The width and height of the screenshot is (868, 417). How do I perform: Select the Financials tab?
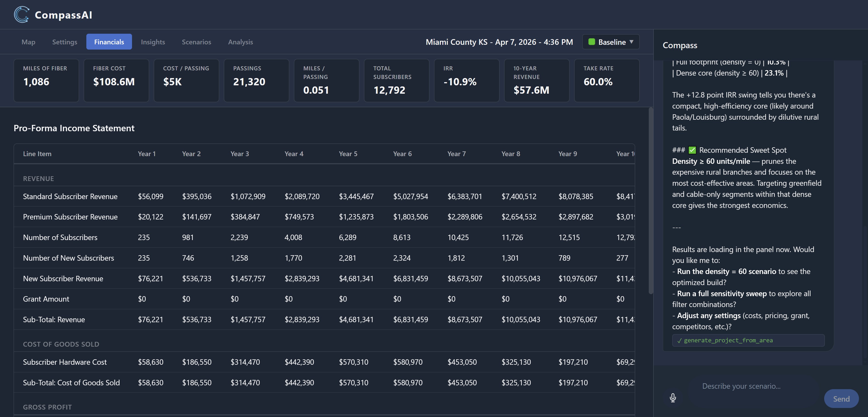pyautogui.click(x=109, y=42)
